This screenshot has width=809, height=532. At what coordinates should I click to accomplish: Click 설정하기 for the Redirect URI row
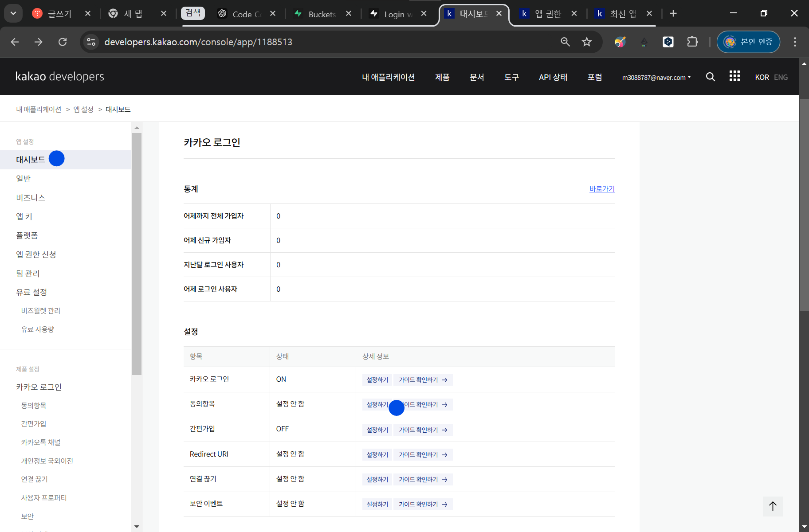(x=377, y=454)
